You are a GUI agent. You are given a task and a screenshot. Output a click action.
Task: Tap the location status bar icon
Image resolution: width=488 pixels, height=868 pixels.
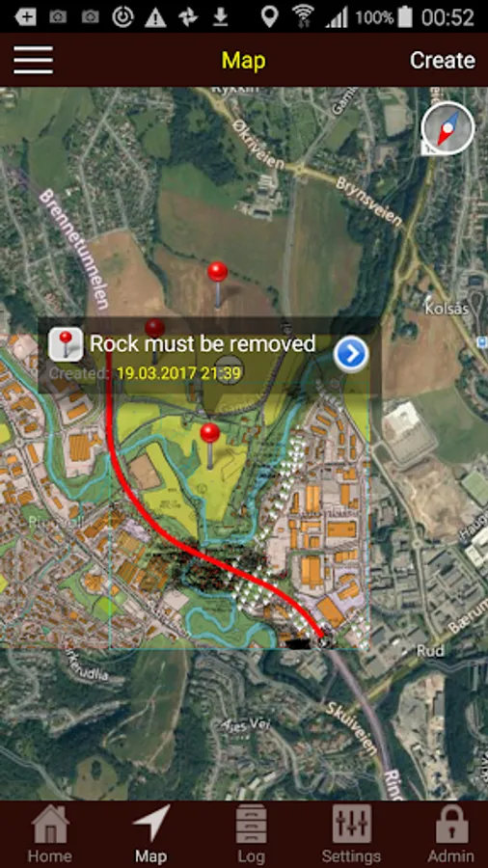(x=269, y=16)
